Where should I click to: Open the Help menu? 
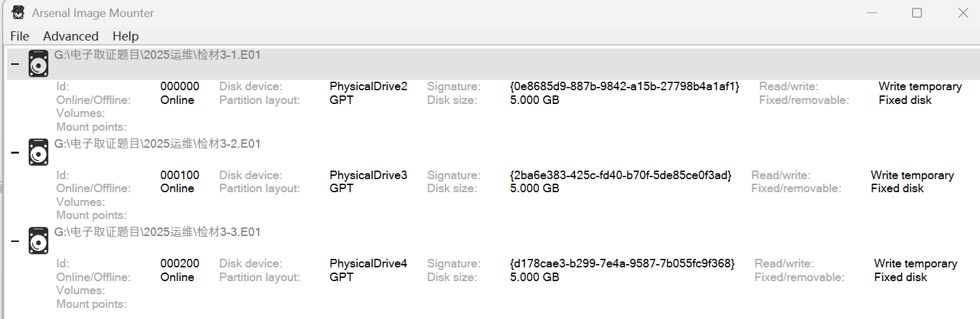[x=125, y=36]
